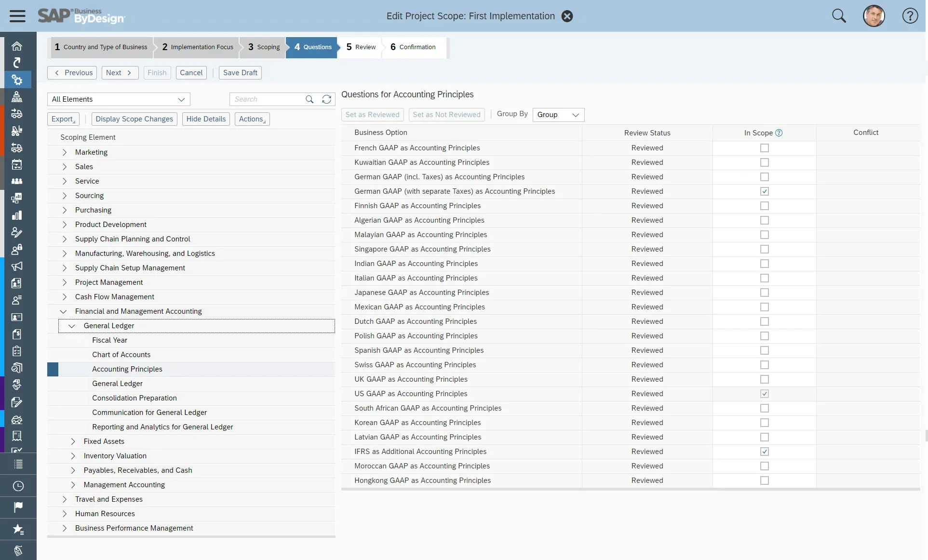The image size is (928, 560).
Task: Click the In Scope help info icon
Action: (x=779, y=133)
